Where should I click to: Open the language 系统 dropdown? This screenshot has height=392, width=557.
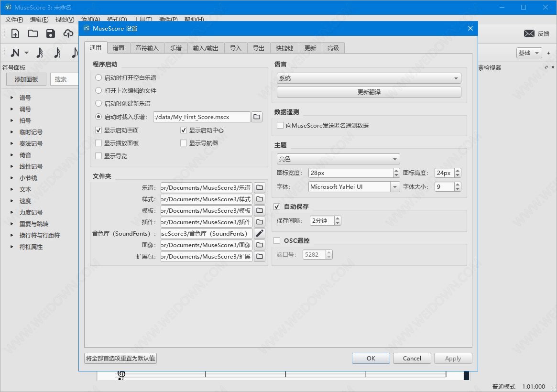click(x=369, y=78)
